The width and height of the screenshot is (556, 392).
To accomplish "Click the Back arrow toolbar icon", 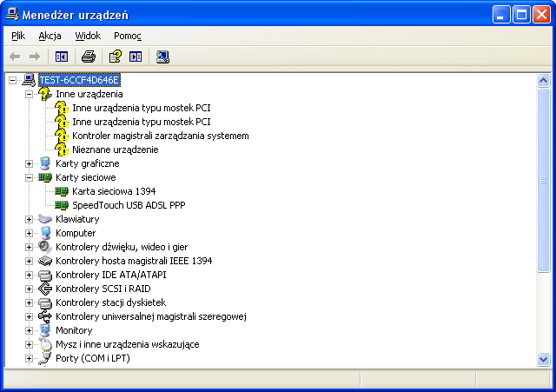I will tap(15, 56).
